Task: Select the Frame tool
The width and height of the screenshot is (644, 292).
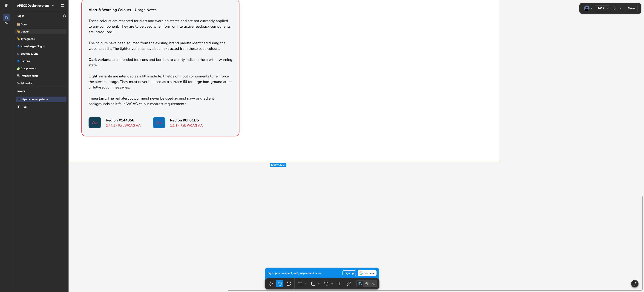Action: pyautogui.click(x=300, y=284)
